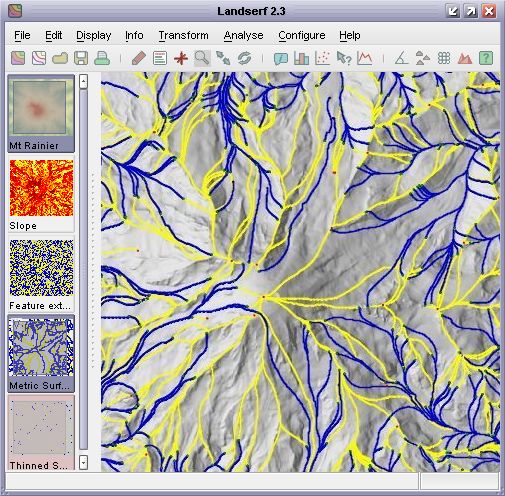The image size is (505, 496).
Task: Select the pencil edit tool
Action: 139,58
